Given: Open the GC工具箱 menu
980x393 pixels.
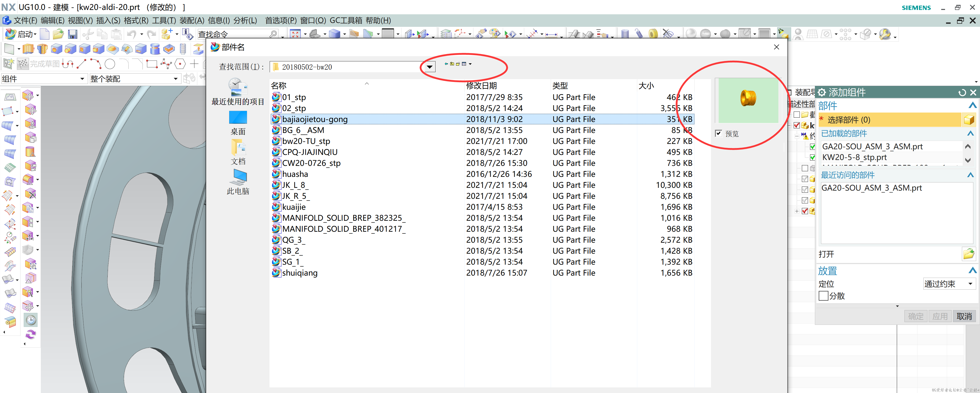Looking at the screenshot, I should pos(346,21).
